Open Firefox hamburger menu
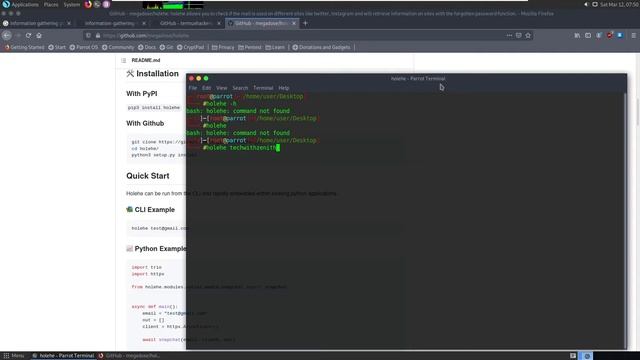Image resolution: width=640 pixels, height=360 pixels. pyautogui.click(x=633, y=36)
